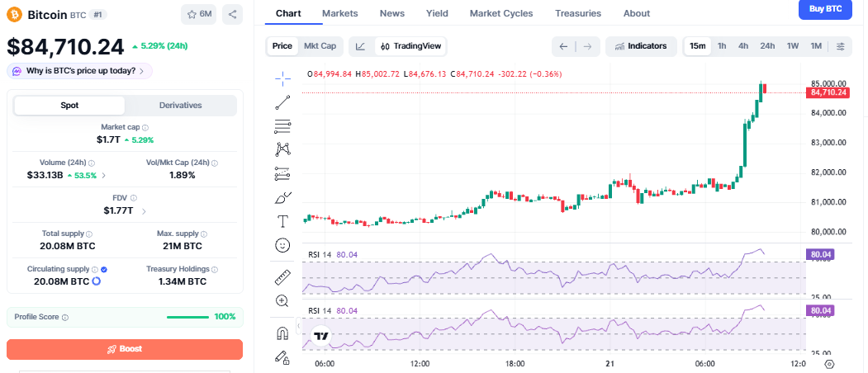Open the Chart tab
The width and height of the screenshot is (868, 373).
click(288, 13)
